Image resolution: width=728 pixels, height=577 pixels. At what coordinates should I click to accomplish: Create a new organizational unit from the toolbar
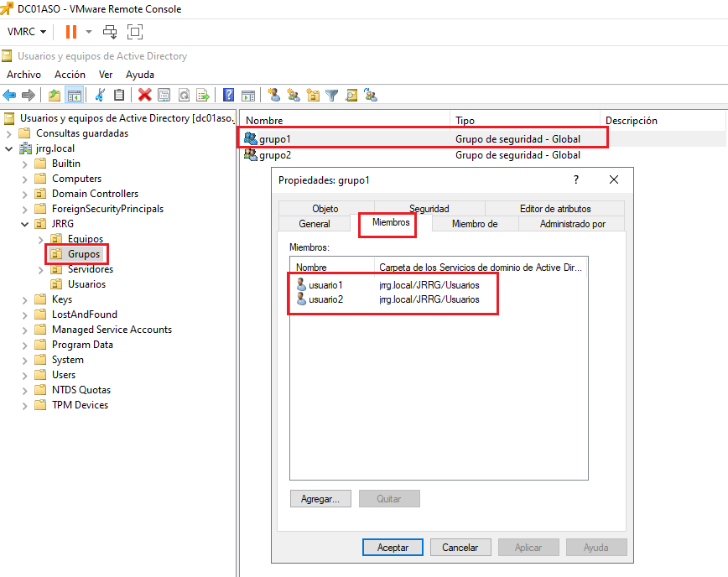(x=314, y=95)
